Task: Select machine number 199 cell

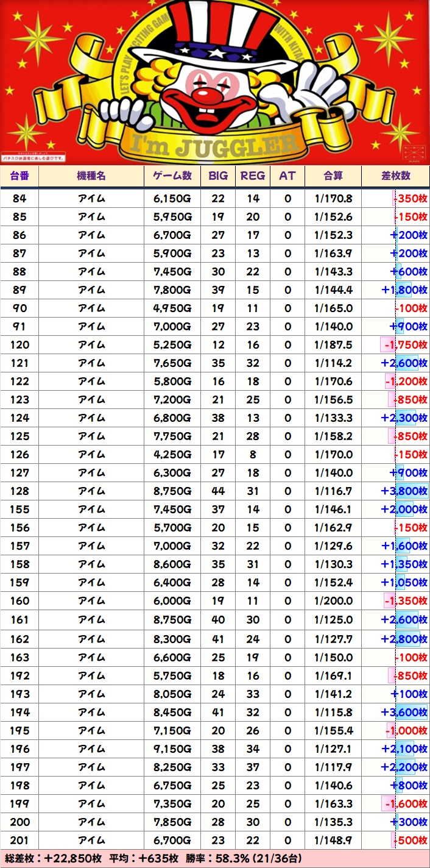Action: (19, 803)
